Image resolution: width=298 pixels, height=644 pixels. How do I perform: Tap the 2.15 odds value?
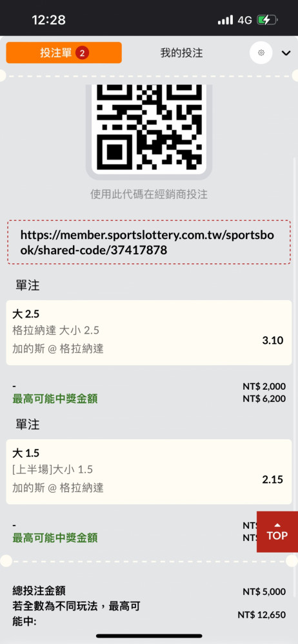coord(272,479)
